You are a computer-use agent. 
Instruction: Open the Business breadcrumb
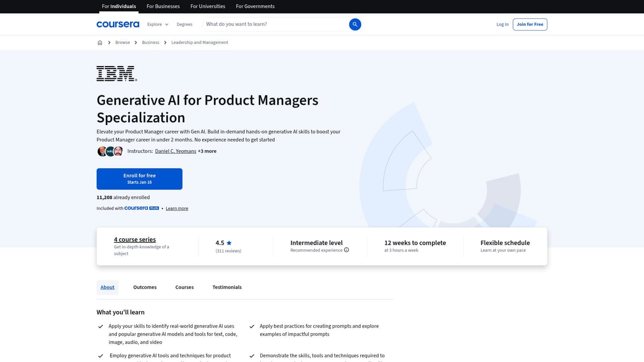point(150,42)
